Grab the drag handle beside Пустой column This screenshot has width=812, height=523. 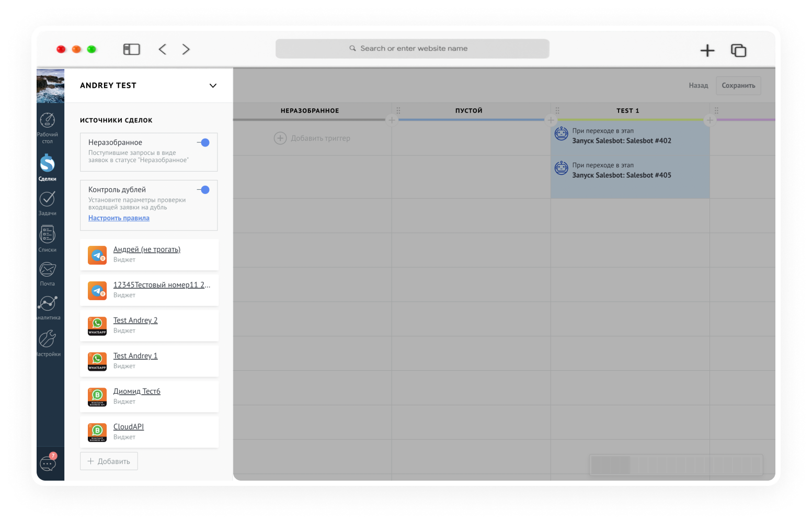(398, 110)
